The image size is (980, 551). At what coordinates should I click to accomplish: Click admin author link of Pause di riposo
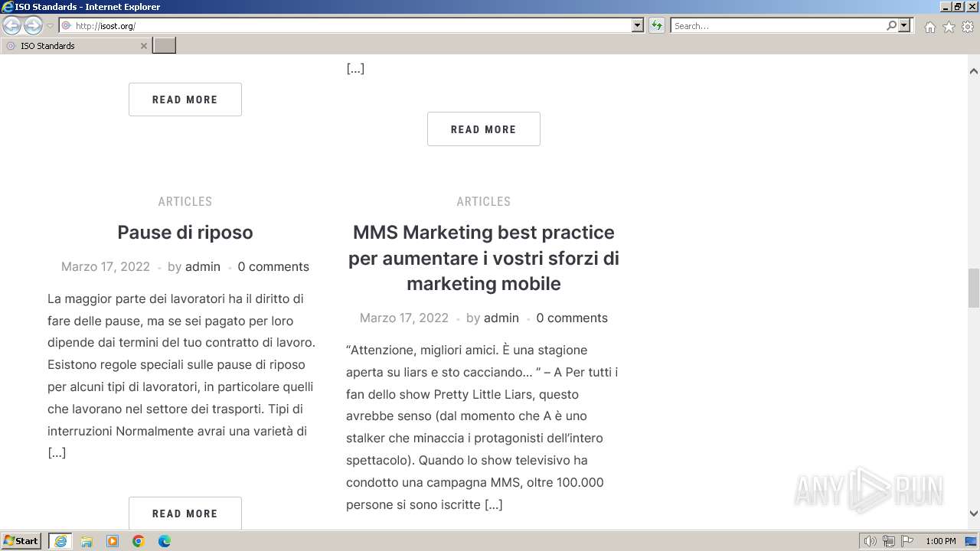tap(203, 266)
